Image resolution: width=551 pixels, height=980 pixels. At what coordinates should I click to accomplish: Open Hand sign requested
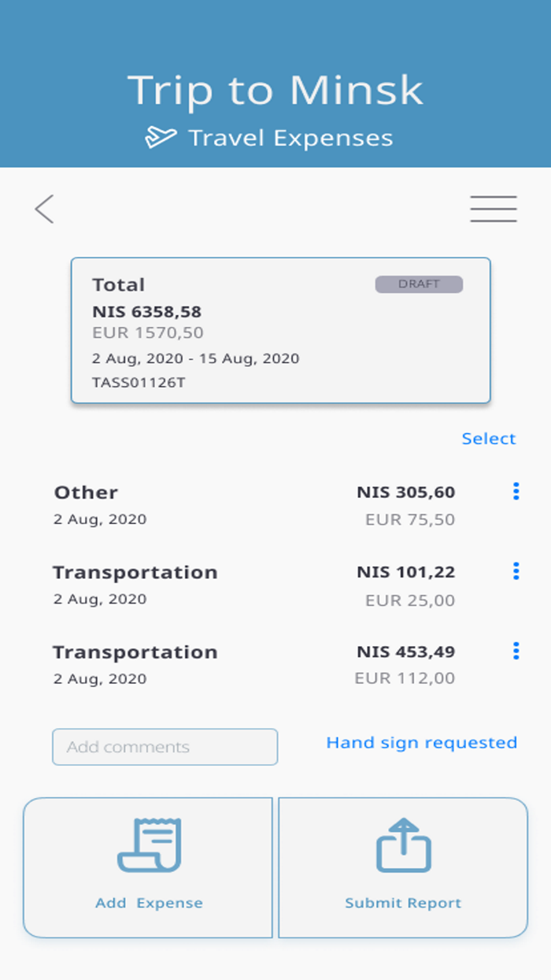pos(422,742)
